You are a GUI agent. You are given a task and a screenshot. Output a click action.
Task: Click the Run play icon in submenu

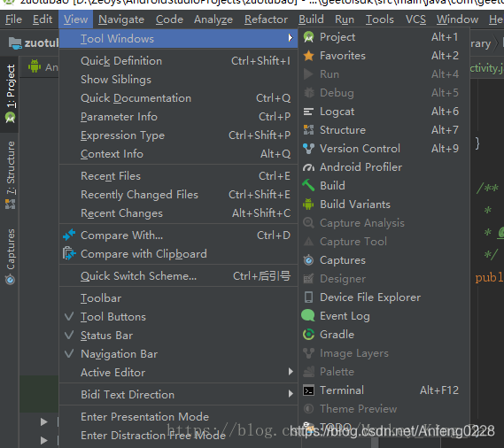(x=308, y=74)
